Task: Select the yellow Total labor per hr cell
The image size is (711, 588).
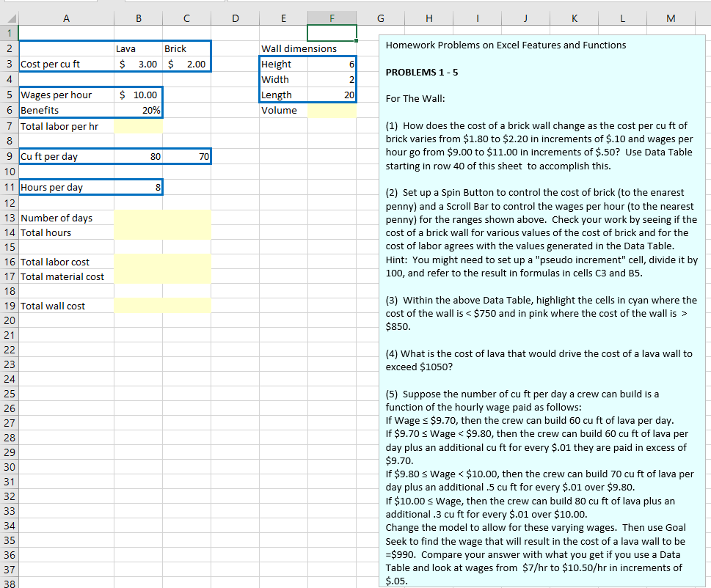Action: point(138,125)
